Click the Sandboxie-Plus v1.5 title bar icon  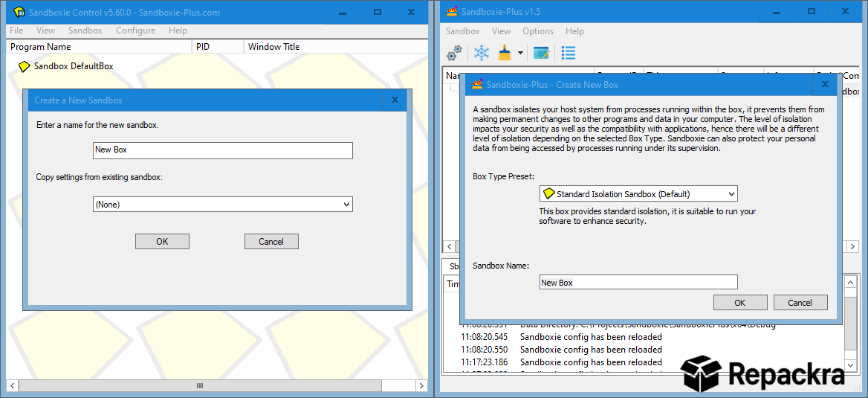(x=453, y=12)
